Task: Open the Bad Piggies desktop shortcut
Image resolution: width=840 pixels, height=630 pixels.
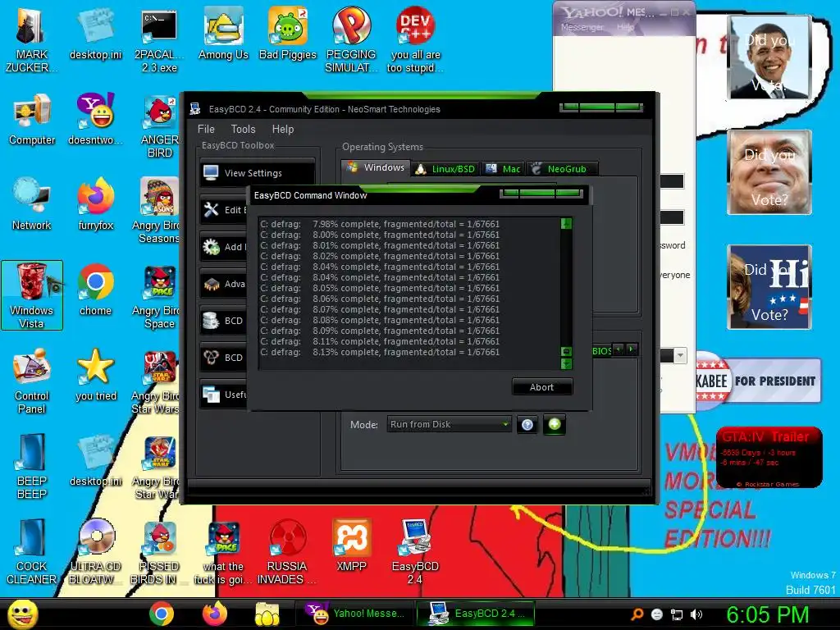Action: click(288, 34)
